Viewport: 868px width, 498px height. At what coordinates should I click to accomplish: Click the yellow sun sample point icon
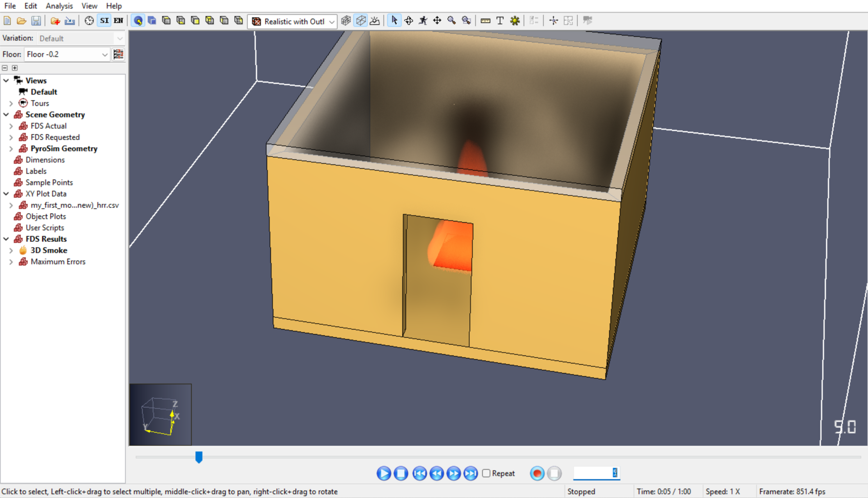tap(515, 21)
